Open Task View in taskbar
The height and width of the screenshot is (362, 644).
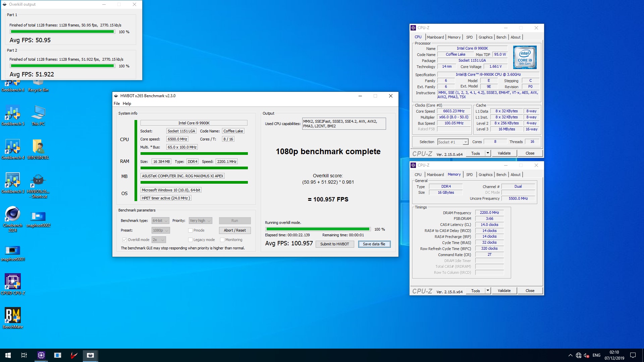tap(24, 355)
